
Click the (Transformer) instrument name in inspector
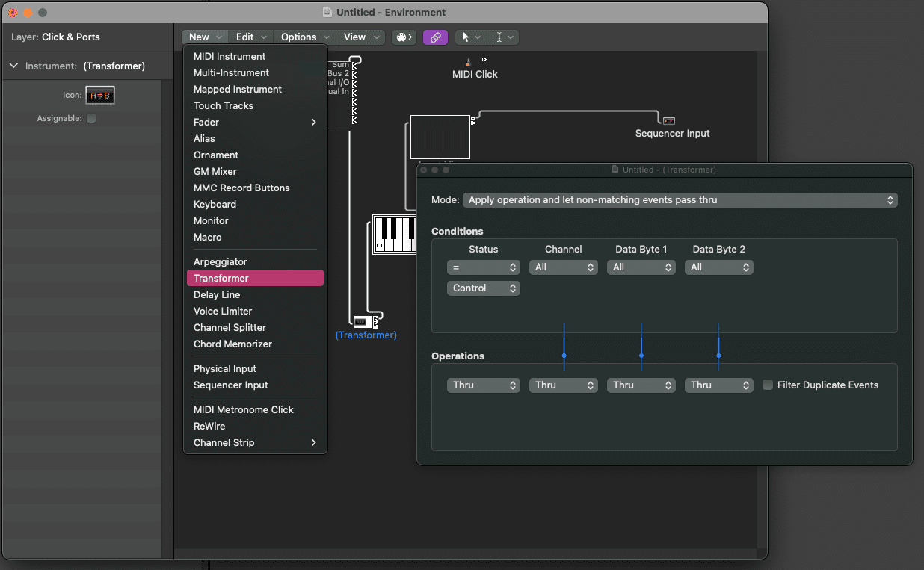[x=114, y=66]
